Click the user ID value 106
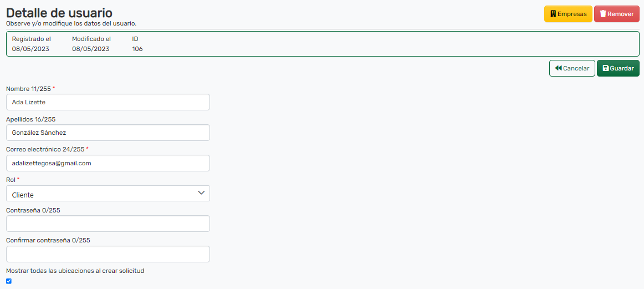The image size is (644, 289). [137, 49]
